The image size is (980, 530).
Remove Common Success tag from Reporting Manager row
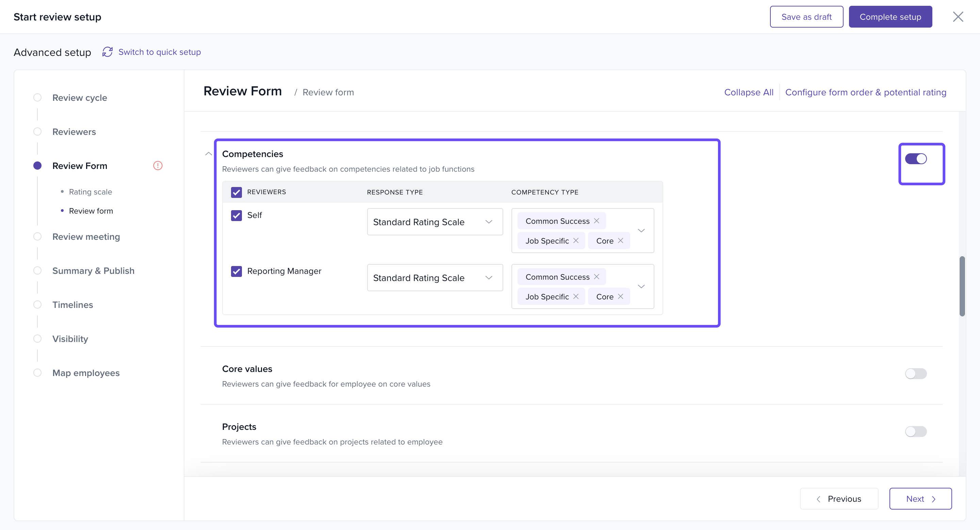597,277
